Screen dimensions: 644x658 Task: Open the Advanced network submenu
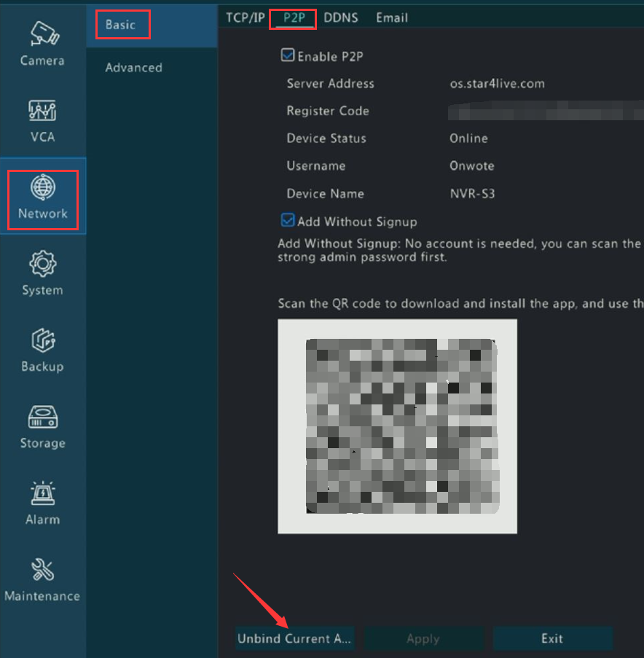[133, 68]
